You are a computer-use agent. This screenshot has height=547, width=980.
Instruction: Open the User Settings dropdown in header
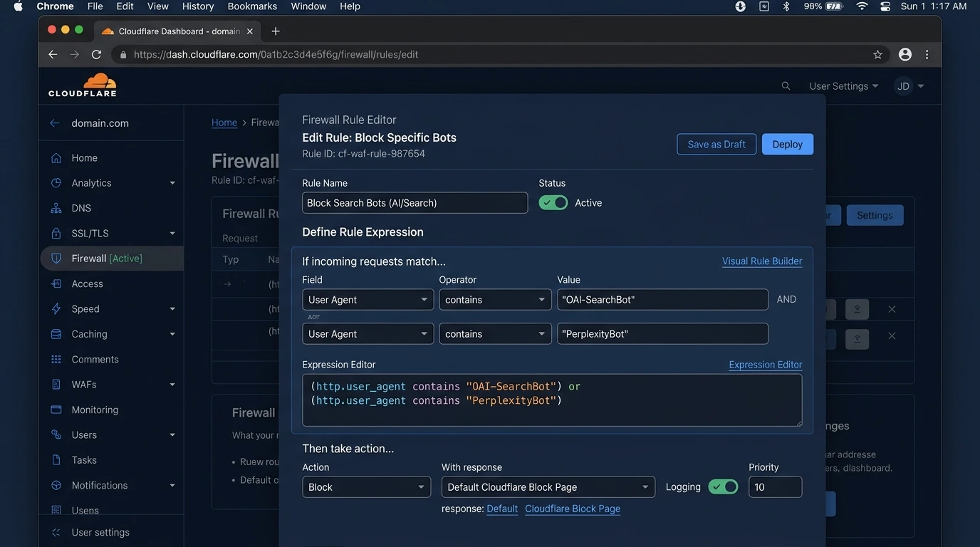click(x=843, y=86)
